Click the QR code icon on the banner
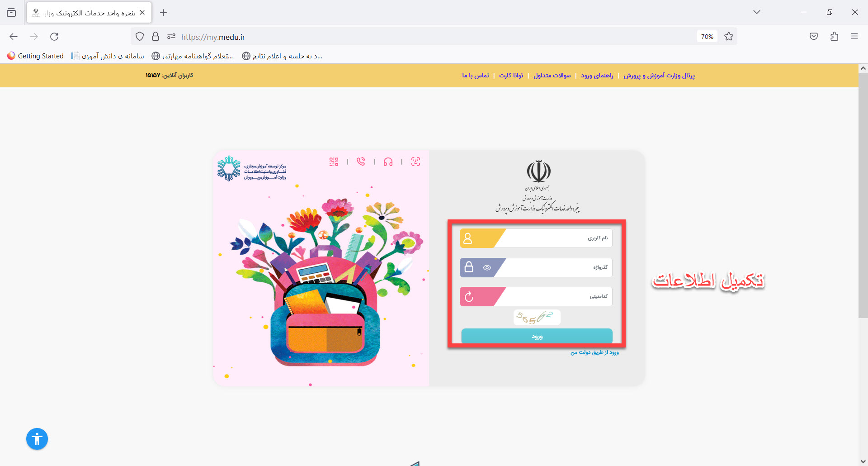The image size is (868, 466). tap(334, 162)
